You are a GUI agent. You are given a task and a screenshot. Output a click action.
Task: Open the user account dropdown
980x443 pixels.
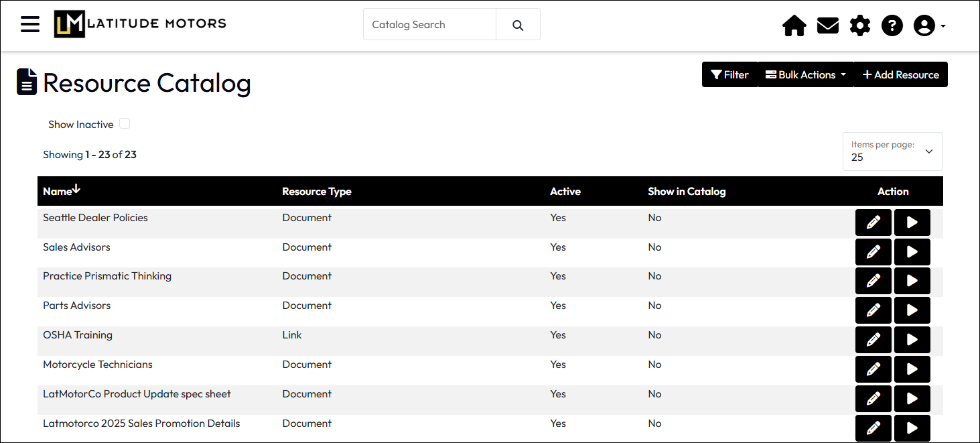click(929, 25)
